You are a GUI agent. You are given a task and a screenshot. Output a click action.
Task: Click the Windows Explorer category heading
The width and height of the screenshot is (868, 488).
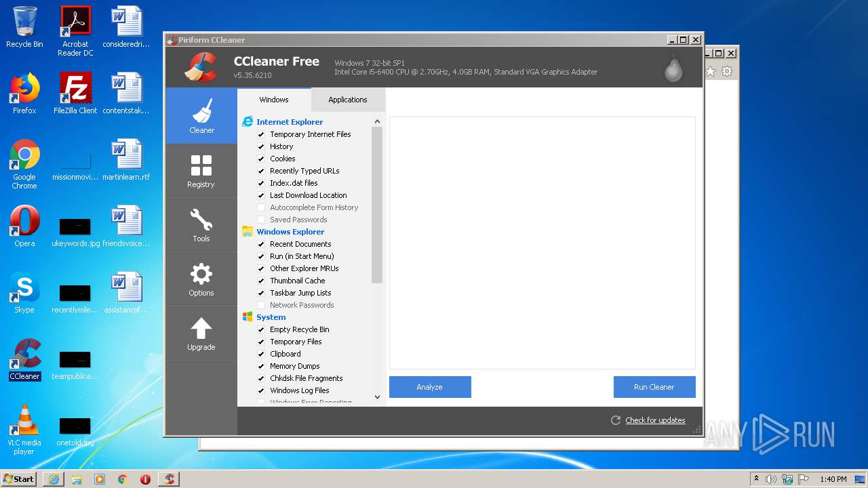point(290,232)
